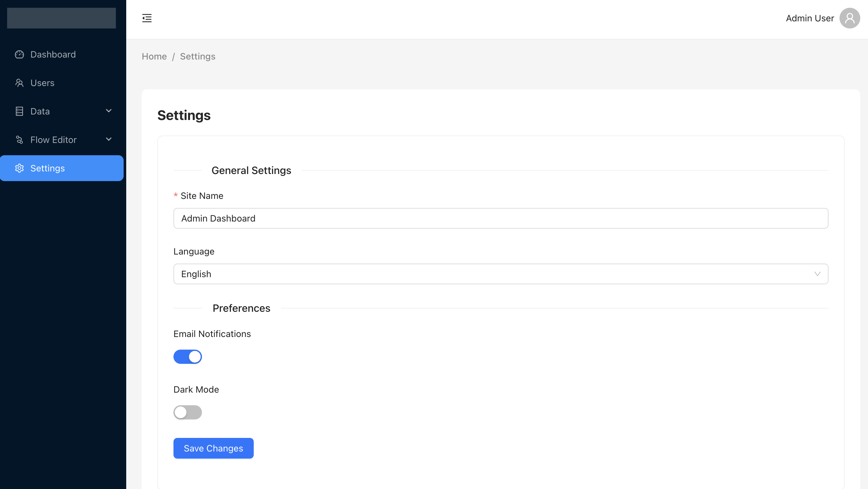868x489 pixels.
Task: Follow the Home breadcrumb link
Action: 154,56
